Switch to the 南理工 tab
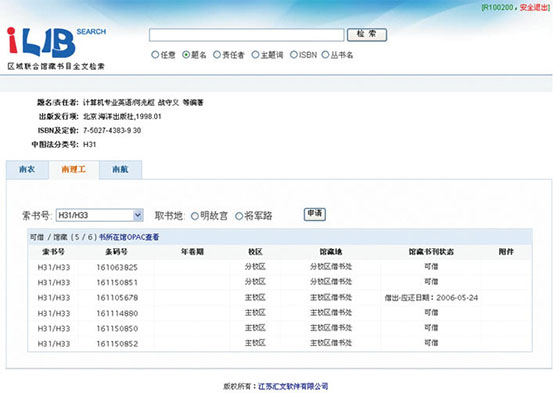This screenshot has width=554, height=393. point(73,170)
